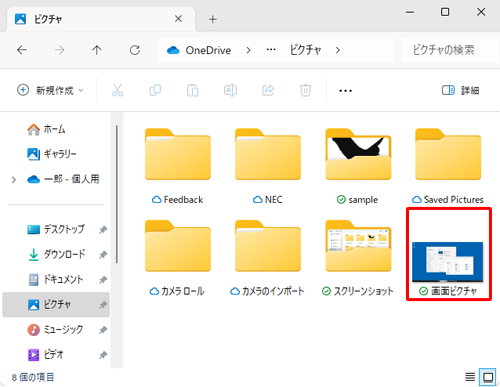500x387 pixels.
Task: Click the navigation pane scrollbar
Action: pos(117,194)
